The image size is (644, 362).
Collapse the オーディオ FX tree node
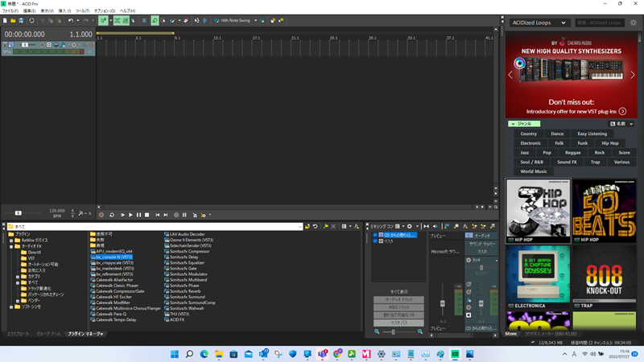click(x=11, y=246)
